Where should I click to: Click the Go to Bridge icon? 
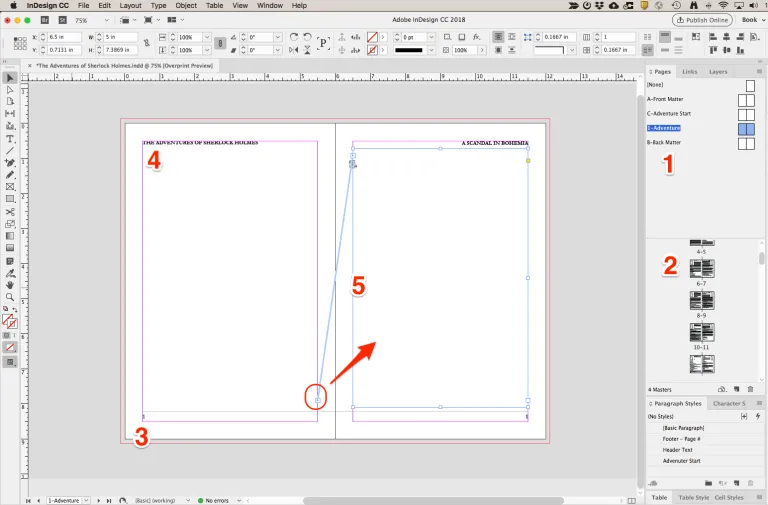tap(45, 20)
